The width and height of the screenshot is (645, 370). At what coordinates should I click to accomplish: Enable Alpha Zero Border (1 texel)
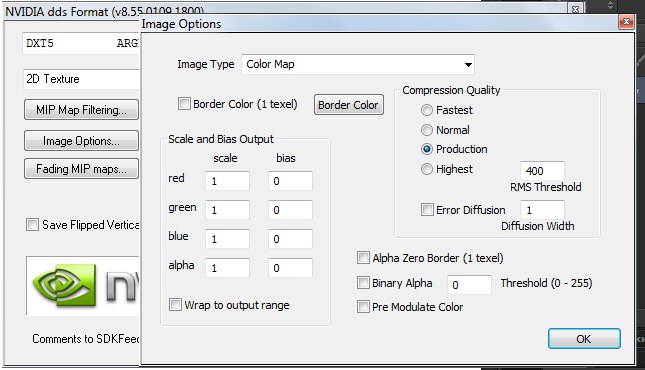point(363,258)
